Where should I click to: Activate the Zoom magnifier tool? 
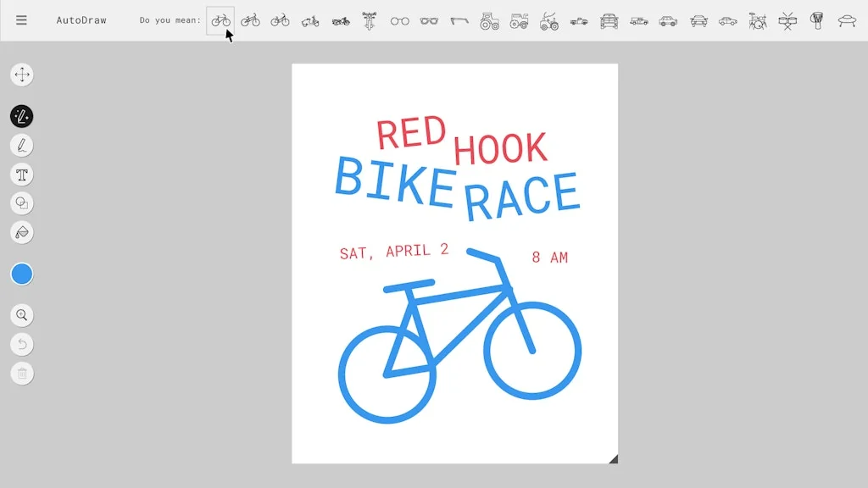(22, 315)
